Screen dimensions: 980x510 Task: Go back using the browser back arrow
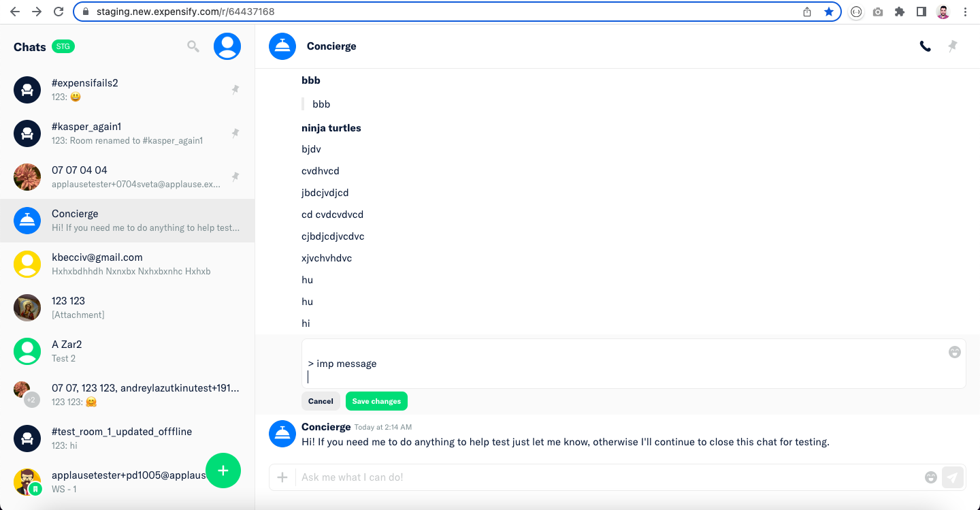click(x=15, y=12)
